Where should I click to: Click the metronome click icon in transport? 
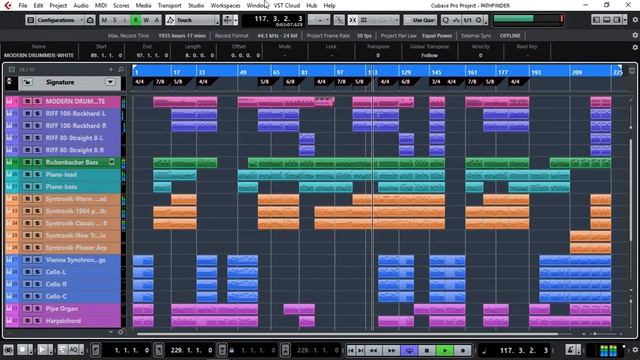pyautogui.click(x=571, y=350)
